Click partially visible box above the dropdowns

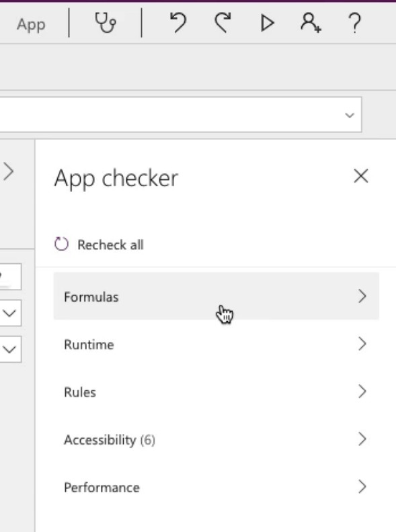(x=9, y=277)
